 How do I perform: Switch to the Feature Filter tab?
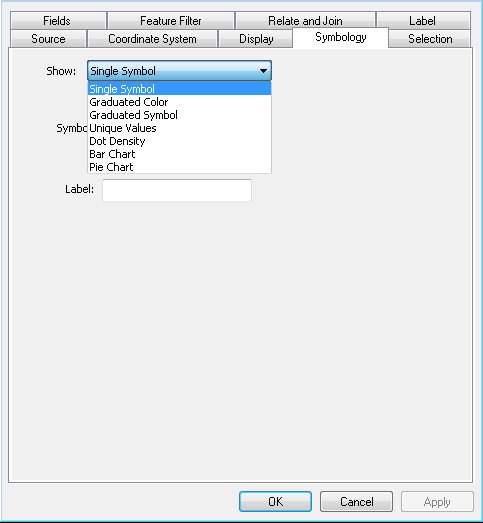pos(170,21)
